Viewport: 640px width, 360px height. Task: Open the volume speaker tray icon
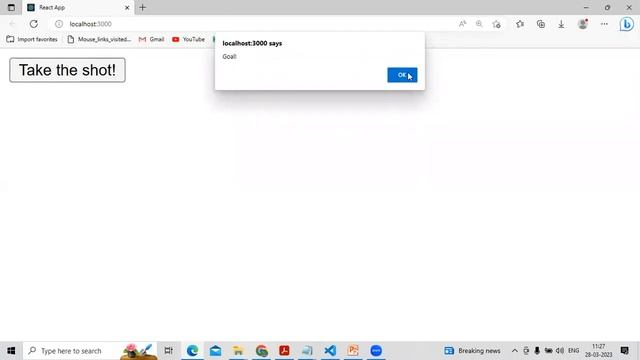tap(560, 351)
